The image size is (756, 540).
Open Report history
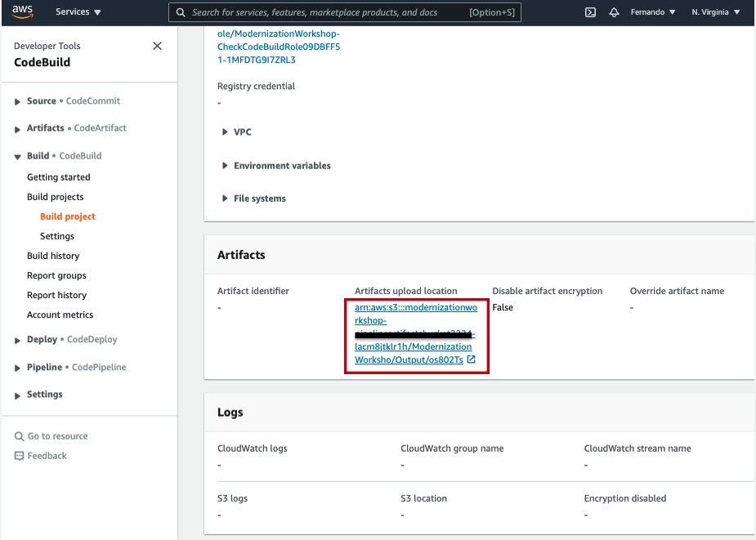[x=56, y=295]
